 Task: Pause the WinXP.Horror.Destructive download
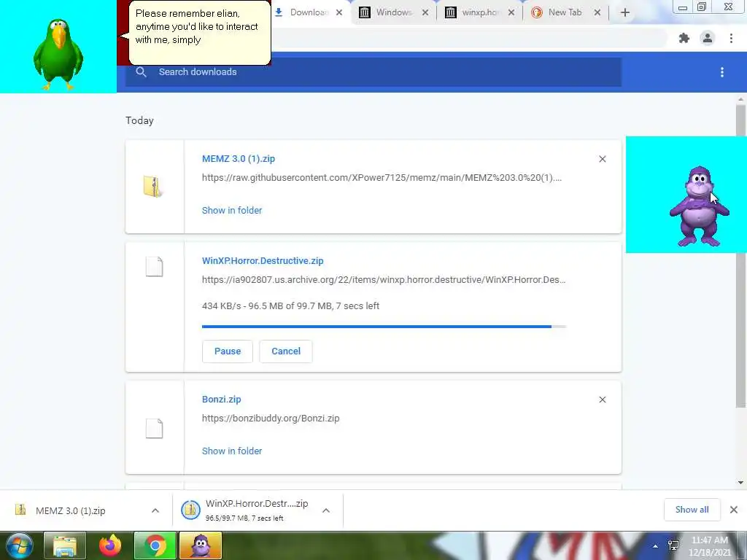pyautogui.click(x=228, y=351)
